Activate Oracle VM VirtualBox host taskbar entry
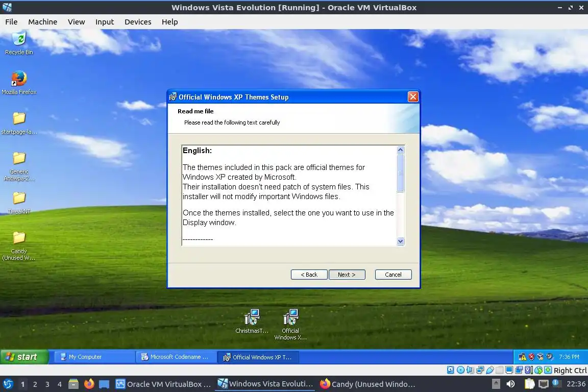The width and height of the screenshot is (588, 392). (x=163, y=384)
